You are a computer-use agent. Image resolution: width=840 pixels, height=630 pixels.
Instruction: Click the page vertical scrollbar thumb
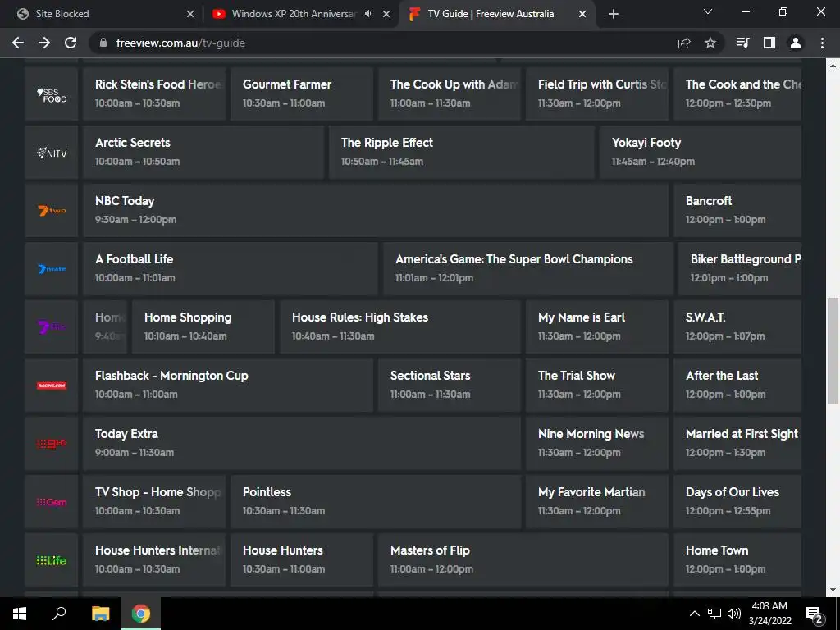pos(833,351)
